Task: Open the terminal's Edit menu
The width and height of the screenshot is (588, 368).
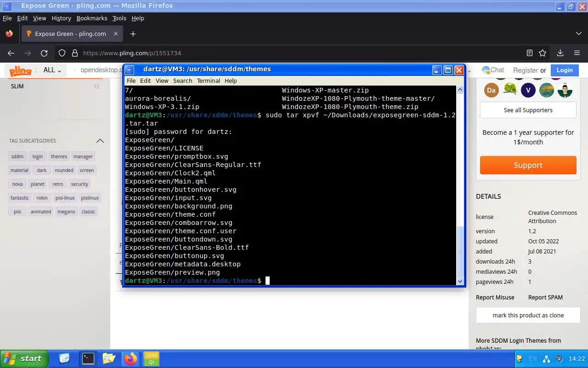Action: (x=146, y=80)
